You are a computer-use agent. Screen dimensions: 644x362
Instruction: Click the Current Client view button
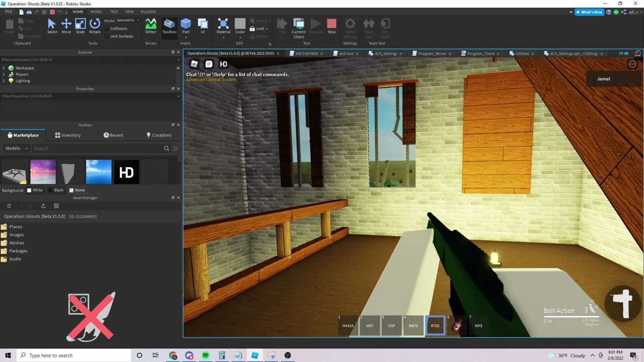coord(299,28)
